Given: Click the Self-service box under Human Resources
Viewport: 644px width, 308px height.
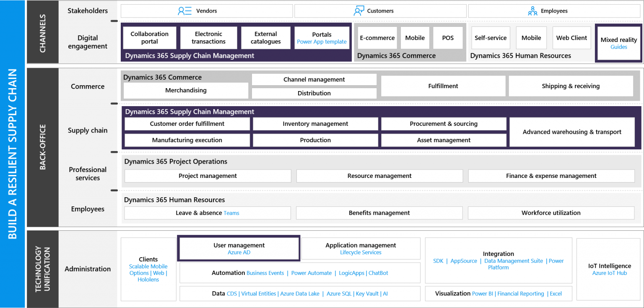Looking at the screenshot, I should (491, 38).
